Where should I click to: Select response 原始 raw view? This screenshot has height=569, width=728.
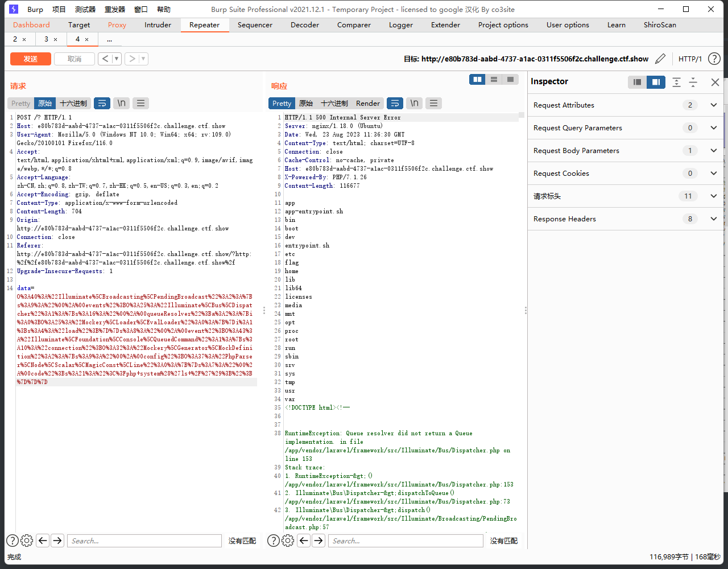click(x=306, y=103)
